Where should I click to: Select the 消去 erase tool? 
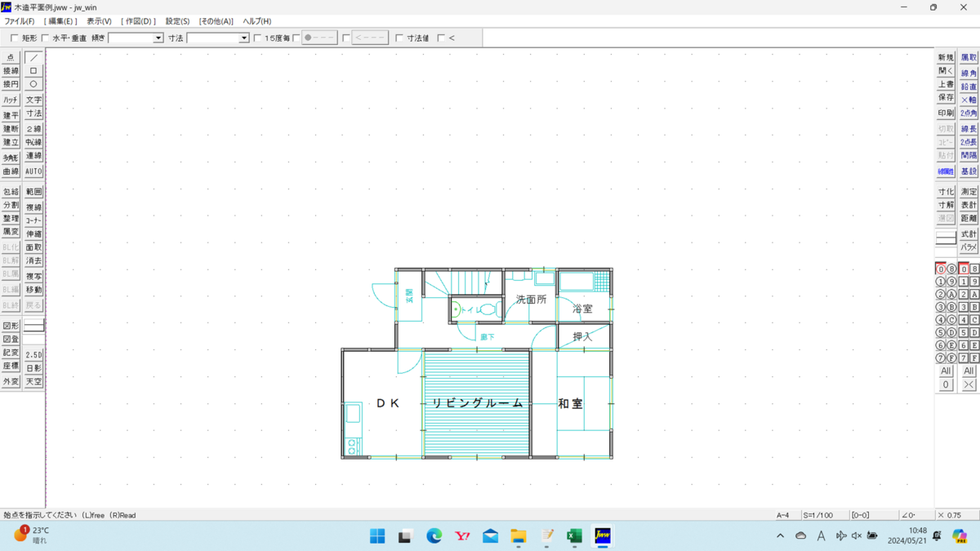[x=33, y=260]
